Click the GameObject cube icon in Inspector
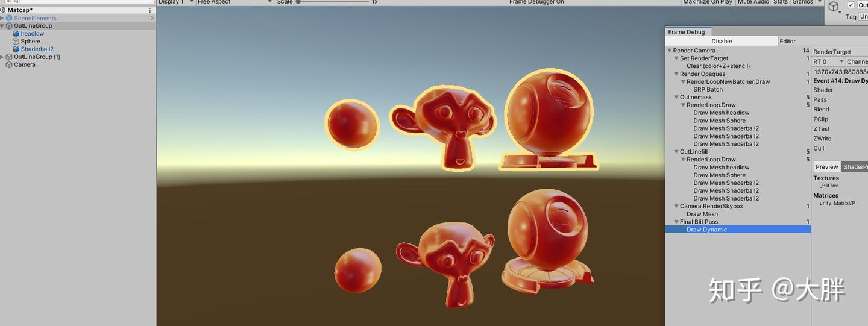This screenshot has height=326, width=868. pos(834,7)
